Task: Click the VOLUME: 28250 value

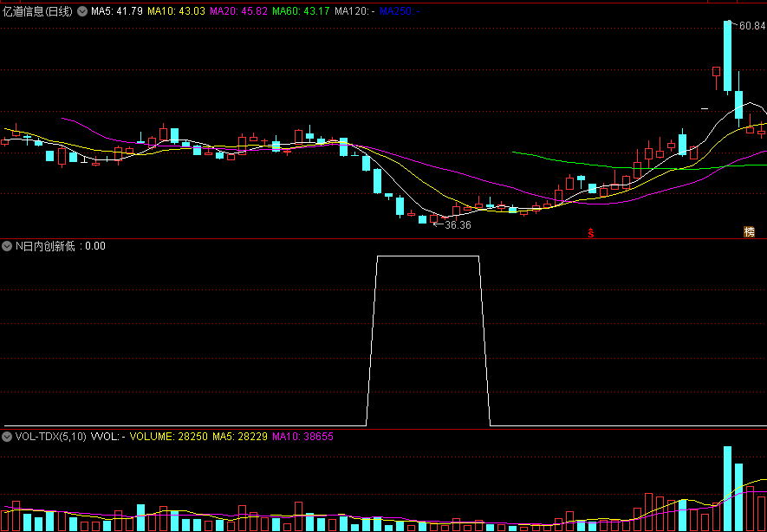Action: point(169,437)
